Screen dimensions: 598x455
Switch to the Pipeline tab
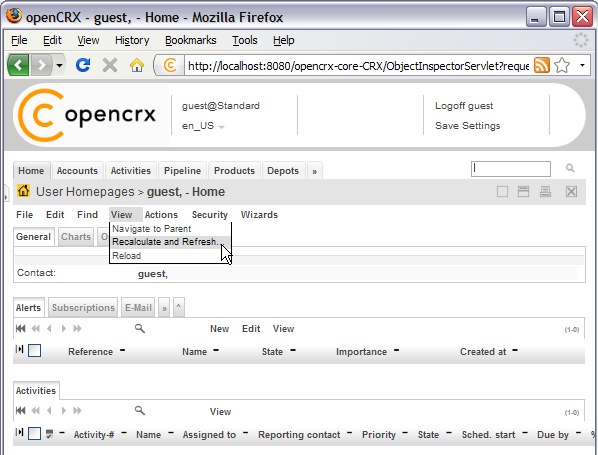pyautogui.click(x=182, y=170)
